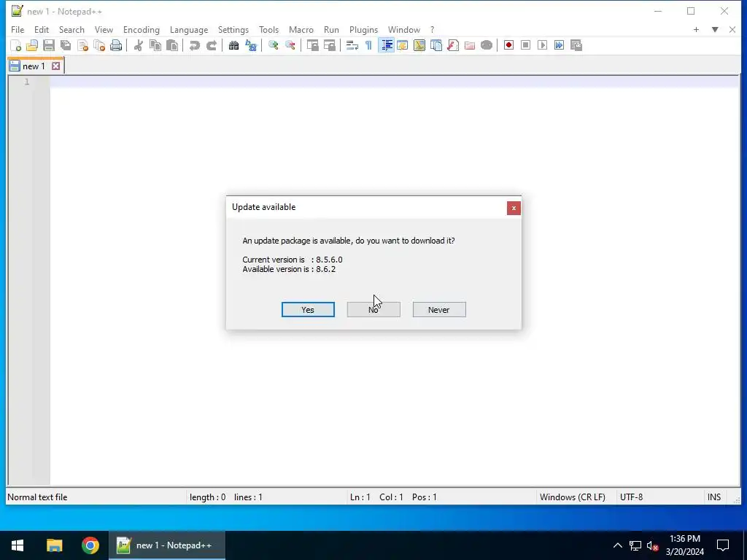Viewport: 747px width, 560px height.
Task: Save the document via toolbar Save icon
Action: click(x=49, y=45)
